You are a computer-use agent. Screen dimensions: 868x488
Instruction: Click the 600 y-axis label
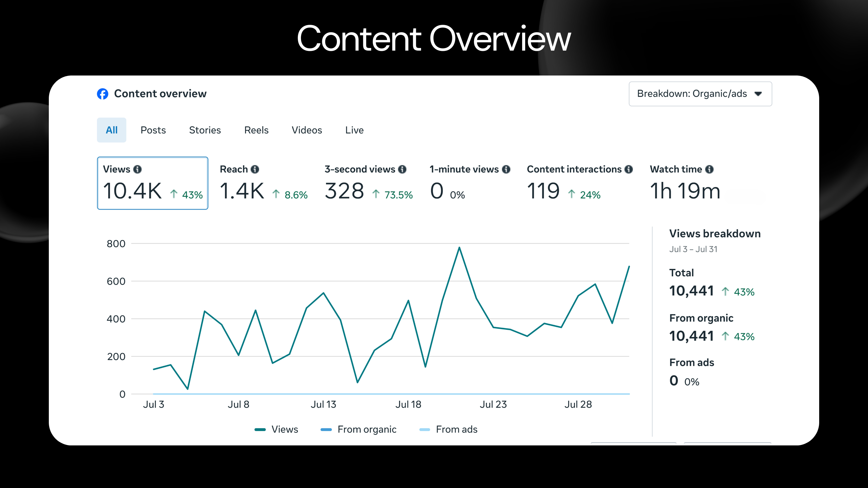(x=116, y=281)
